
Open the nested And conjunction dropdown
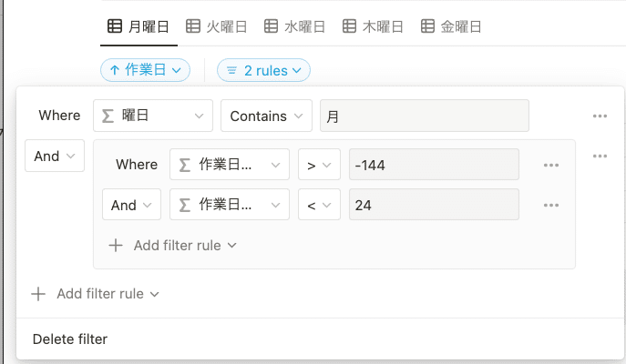[x=131, y=206]
